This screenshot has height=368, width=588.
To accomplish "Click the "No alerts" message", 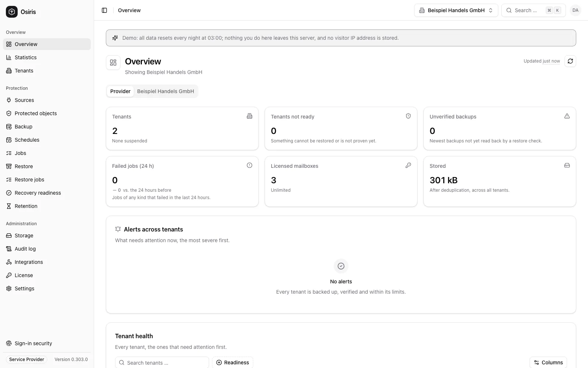I will point(341,282).
